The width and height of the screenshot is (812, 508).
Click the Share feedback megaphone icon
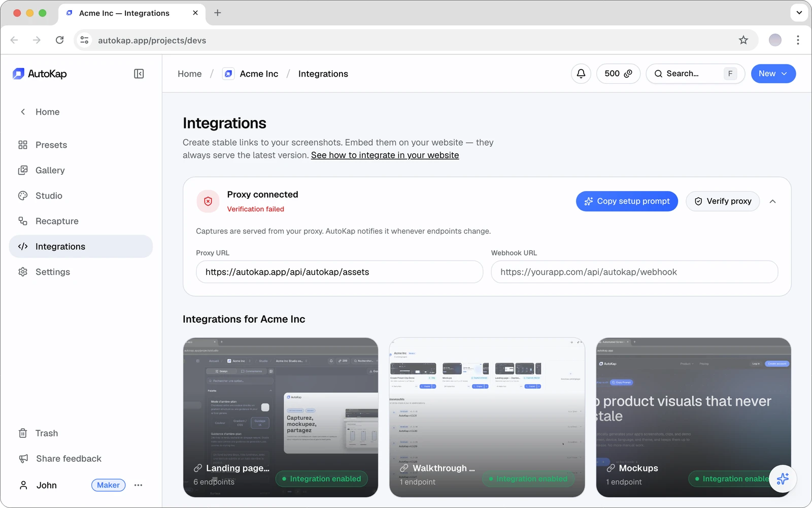click(23, 459)
